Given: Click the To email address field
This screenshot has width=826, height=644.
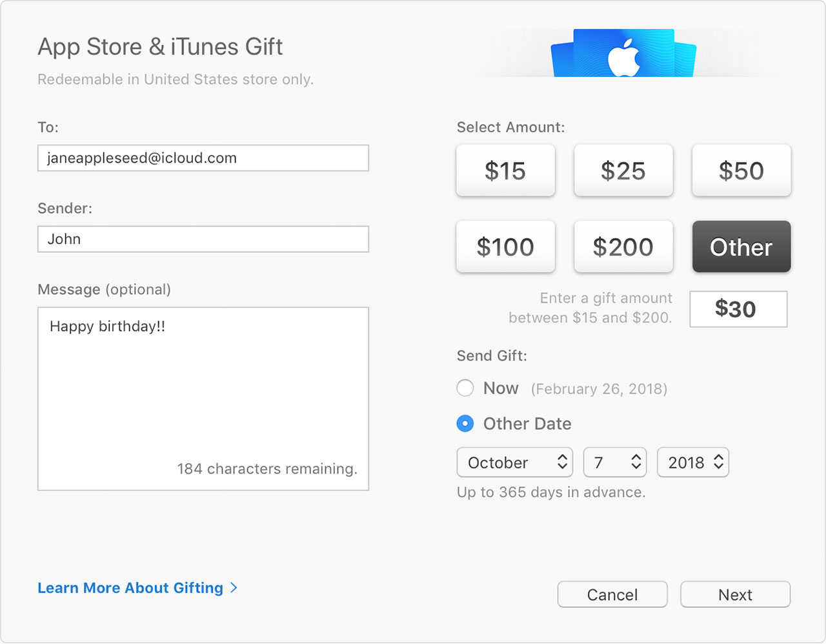Looking at the screenshot, I should (203, 158).
